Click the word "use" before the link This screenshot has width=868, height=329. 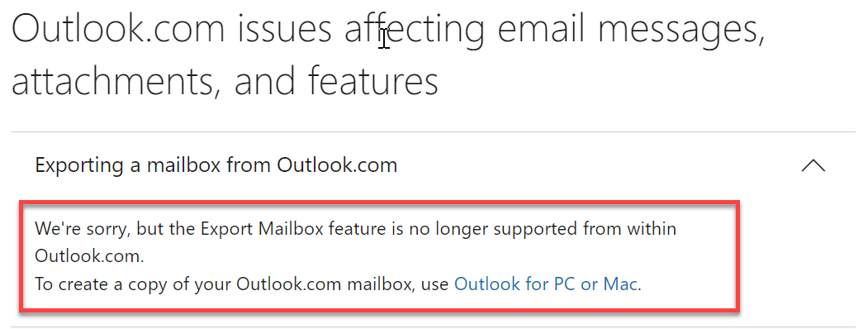tap(434, 285)
